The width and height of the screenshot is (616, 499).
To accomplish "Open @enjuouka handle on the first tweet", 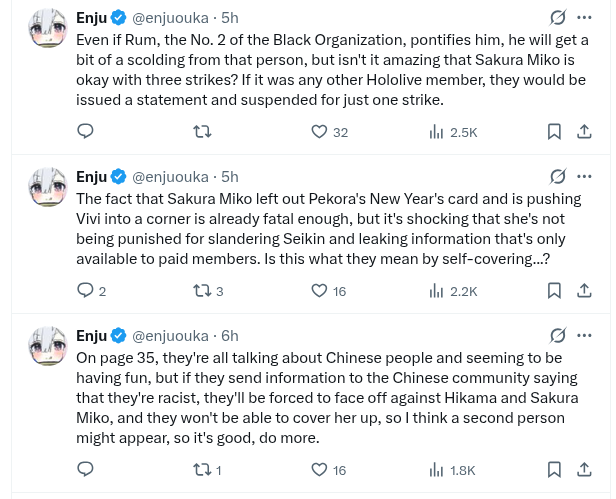I will (170, 18).
